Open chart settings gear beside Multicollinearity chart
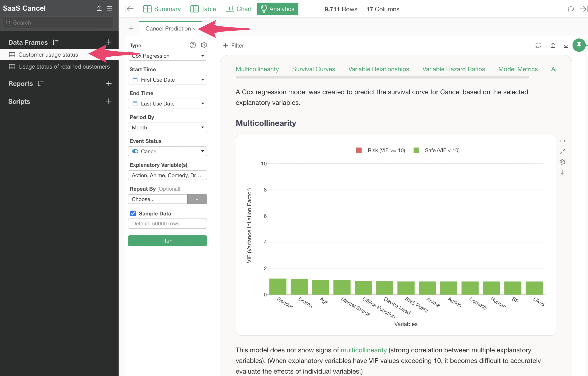This screenshot has width=588, height=376. [562, 162]
